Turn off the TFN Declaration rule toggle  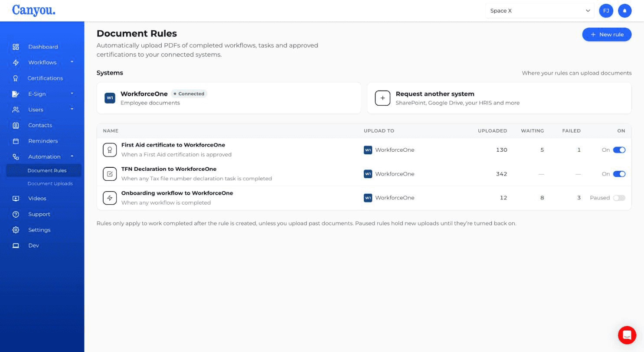point(619,174)
